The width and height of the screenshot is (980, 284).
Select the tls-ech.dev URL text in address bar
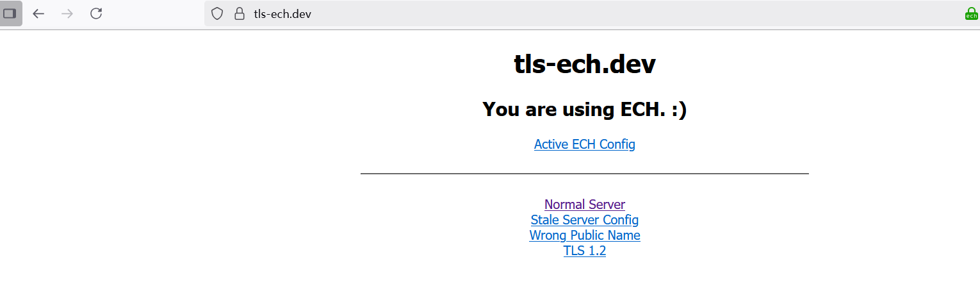(x=282, y=13)
